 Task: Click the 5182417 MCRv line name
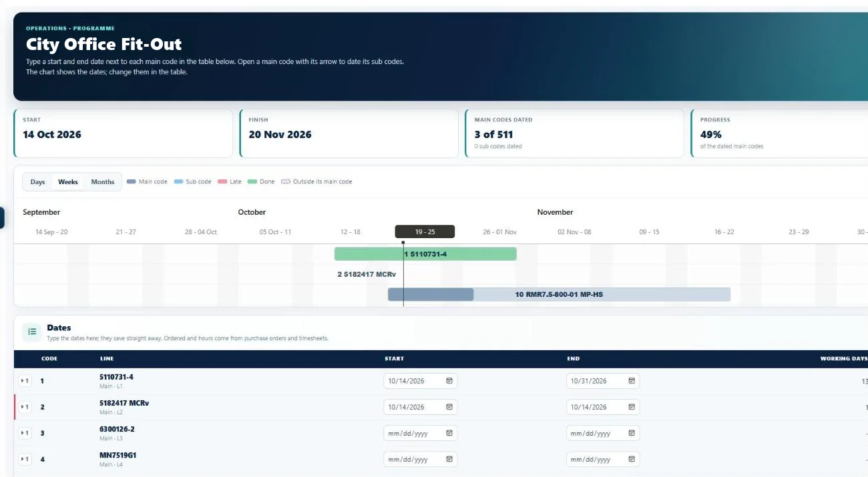tap(123, 403)
